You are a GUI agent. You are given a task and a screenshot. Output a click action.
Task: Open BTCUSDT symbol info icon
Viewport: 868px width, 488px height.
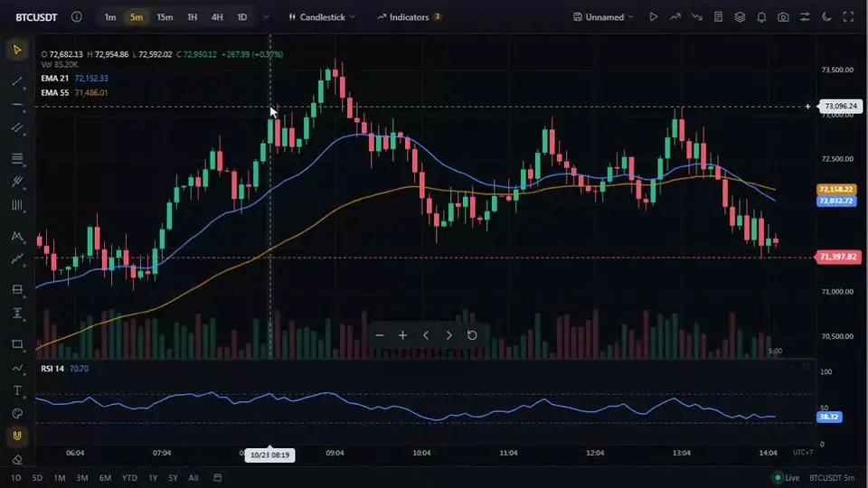76,17
